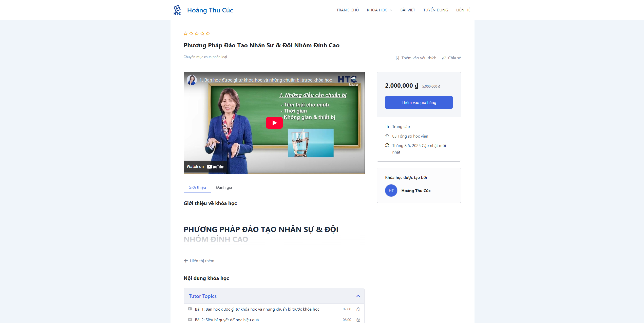Open the video title link in player

click(266, 80)
